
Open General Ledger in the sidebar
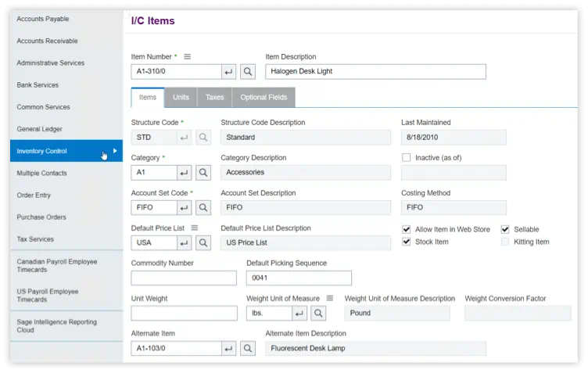coord(39,129)
